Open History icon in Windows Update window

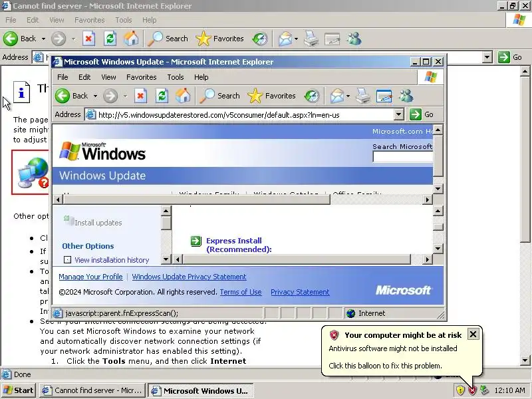[311, 96]
